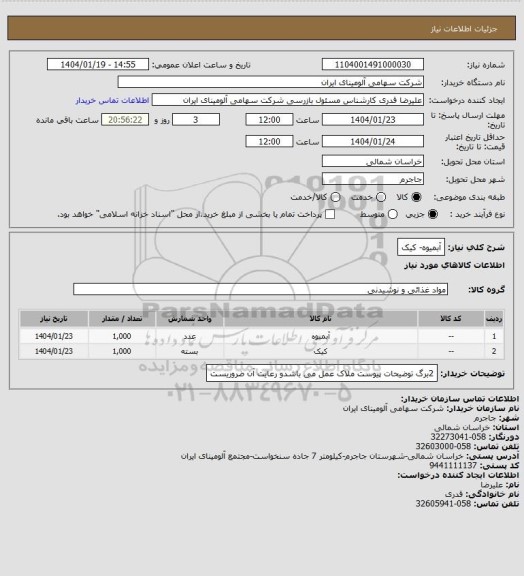Click the price validity date 1404/01/24 field

point(373,141)
